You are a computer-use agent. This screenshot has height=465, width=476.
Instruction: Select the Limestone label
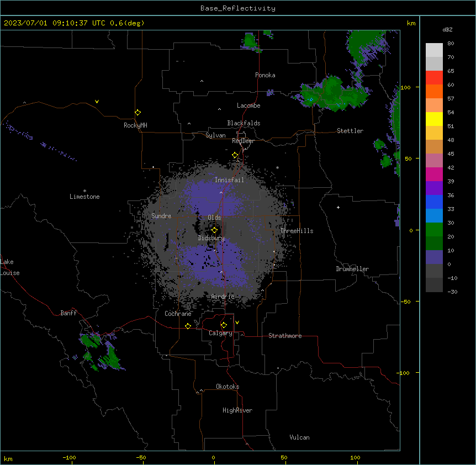click(84, 197)
